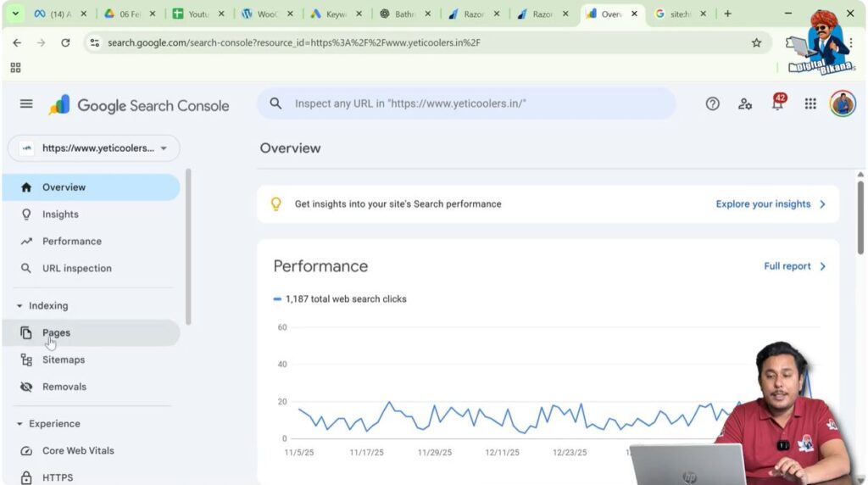
Task: Click the Google Search Console logo
Action: coord(138,105)
